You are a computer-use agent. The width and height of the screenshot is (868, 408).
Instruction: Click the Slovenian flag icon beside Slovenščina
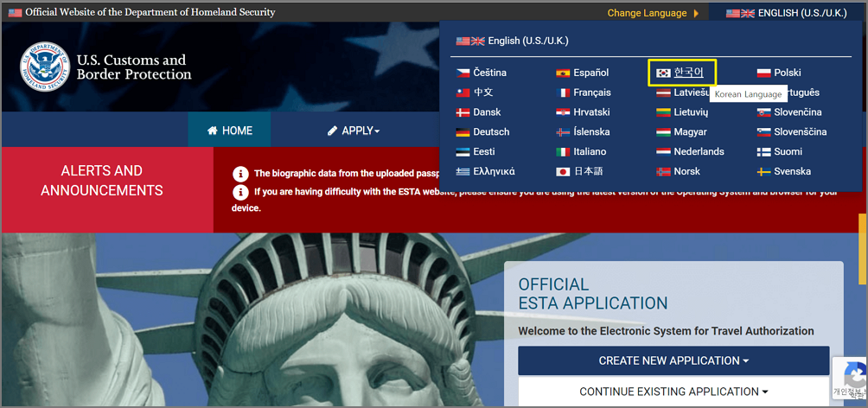point(764,132)
